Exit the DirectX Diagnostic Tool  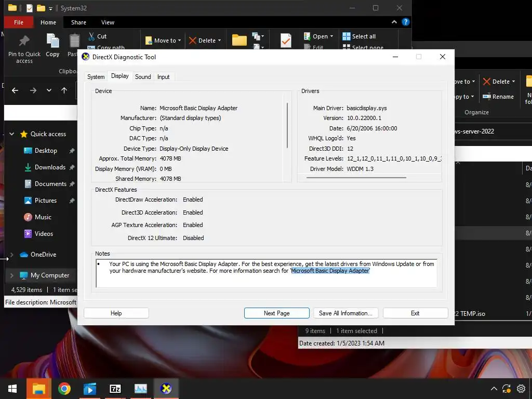(415, 313)
